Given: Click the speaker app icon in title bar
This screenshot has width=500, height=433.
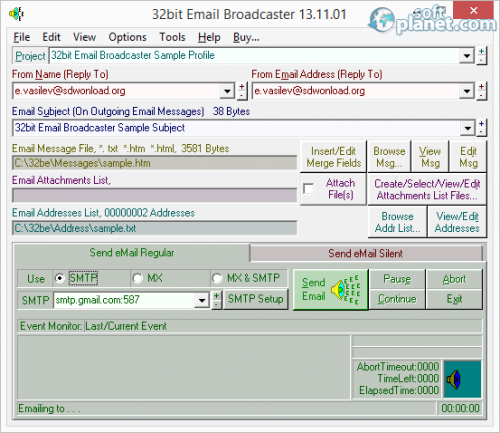Looking at the screenshot, I should [16, 14].
